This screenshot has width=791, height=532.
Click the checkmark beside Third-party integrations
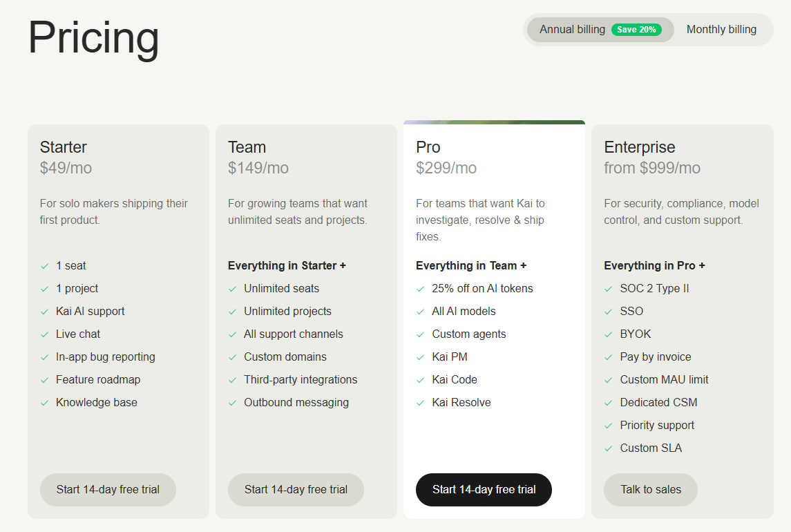coord(233,380)
